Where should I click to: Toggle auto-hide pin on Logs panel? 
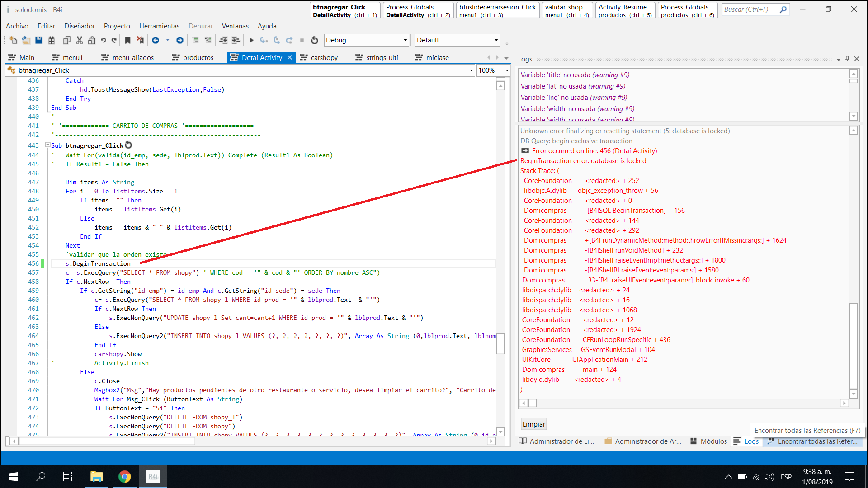coord(847,59)
